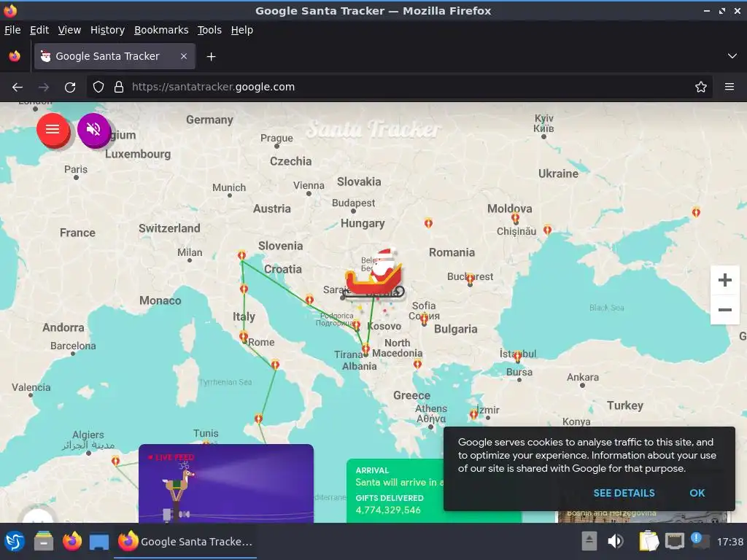This screenshot has height=560, width=747.
Task: Open the Edit menu
Action: click(x=39, y=30)
